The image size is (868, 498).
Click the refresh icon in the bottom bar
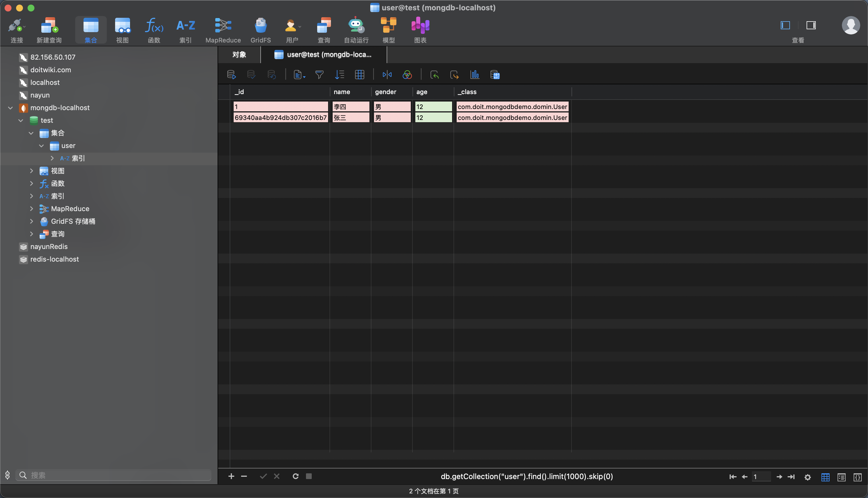[x=296, y=476]
